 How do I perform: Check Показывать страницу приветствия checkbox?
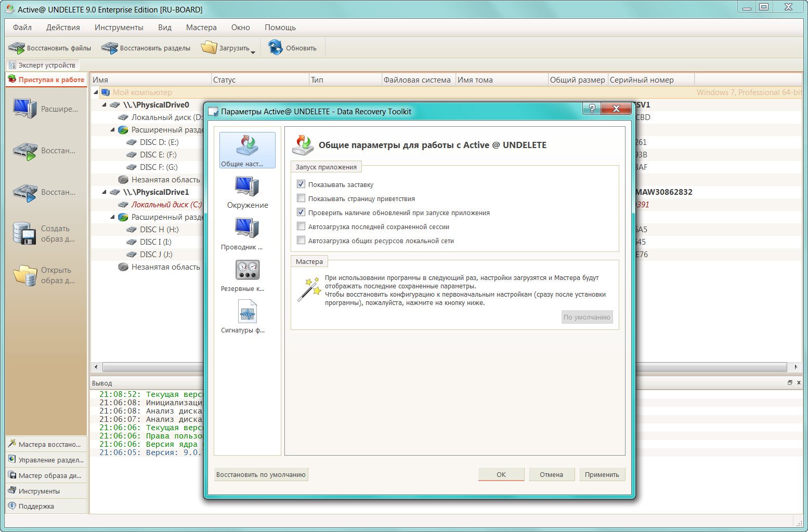point(301,198)
